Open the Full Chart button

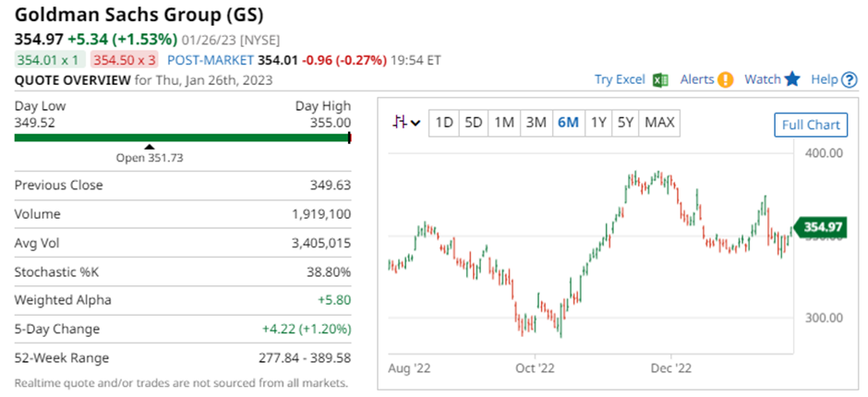pos(811,125)
